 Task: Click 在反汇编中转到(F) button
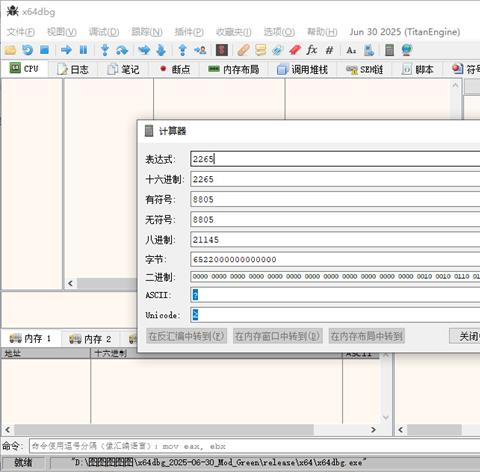pos(187,336)
